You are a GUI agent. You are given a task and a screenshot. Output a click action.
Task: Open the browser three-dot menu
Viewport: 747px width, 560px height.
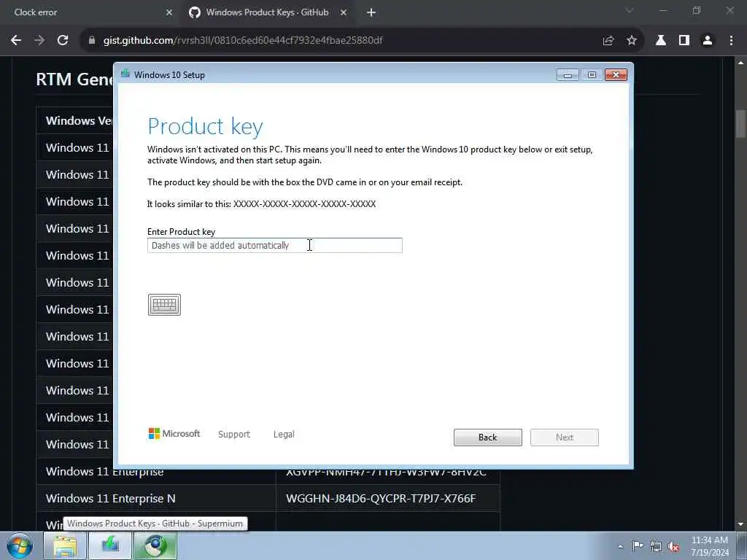(731, 41)
